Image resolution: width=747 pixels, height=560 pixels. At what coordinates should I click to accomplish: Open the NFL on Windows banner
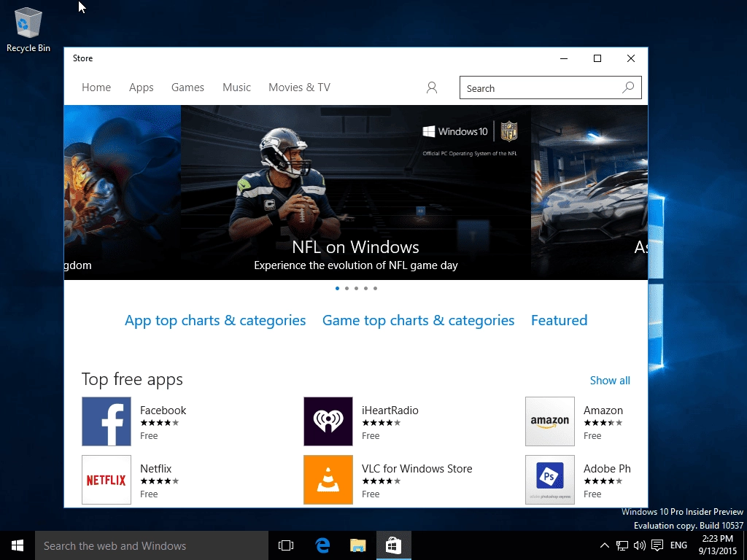pyautogui.click(x=356, y=192)
